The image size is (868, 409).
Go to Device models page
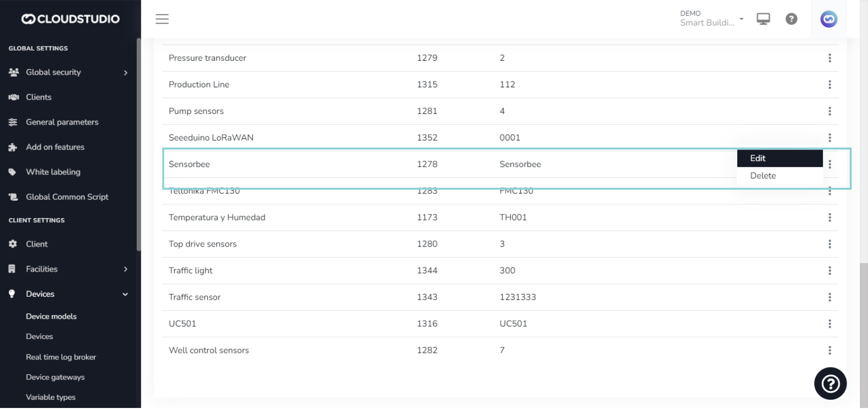tap(51, 317)
